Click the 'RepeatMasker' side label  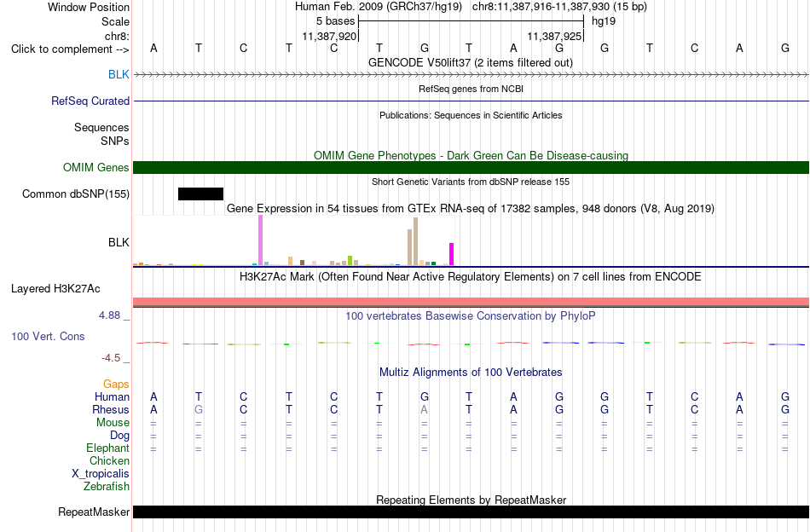coord(94,512)
